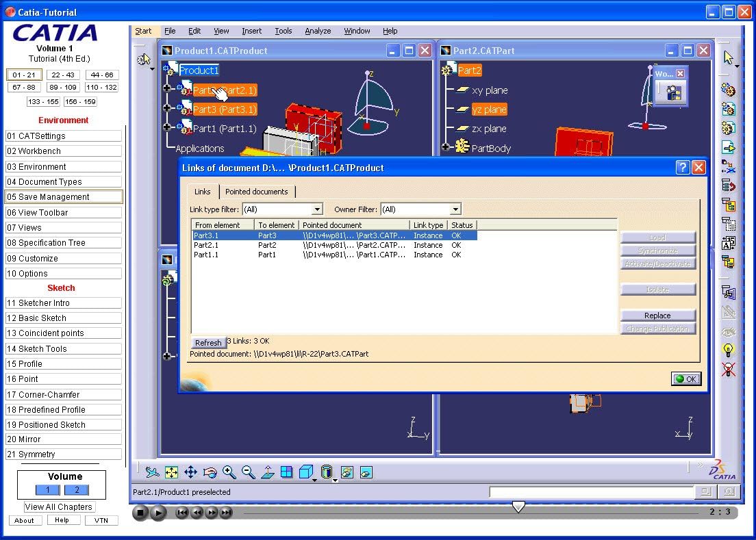Switch to the Pointed documents tab
The width and height of the screenshot is (756, 540).
[257, 192]
